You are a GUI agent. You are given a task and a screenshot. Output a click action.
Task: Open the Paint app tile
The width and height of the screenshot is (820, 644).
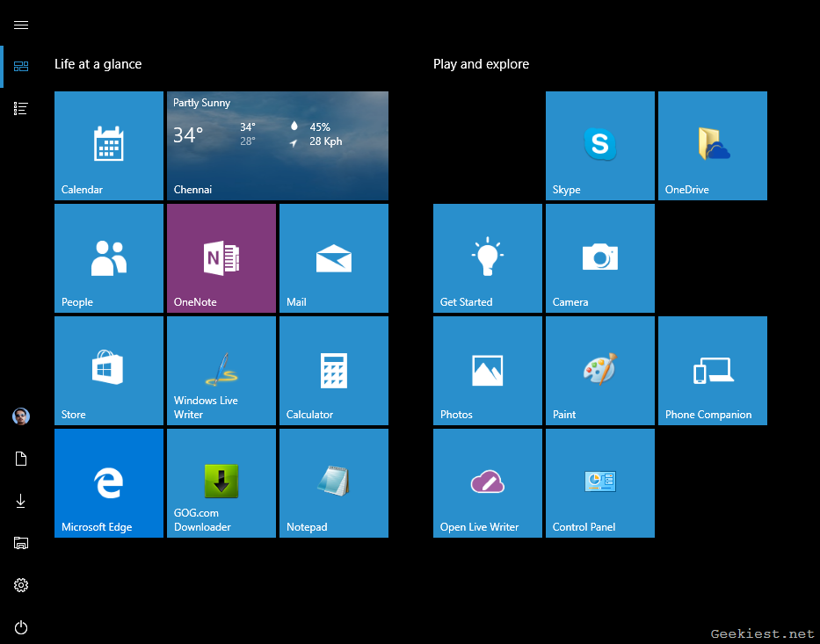pyautogui.click(x=600, y=371)
